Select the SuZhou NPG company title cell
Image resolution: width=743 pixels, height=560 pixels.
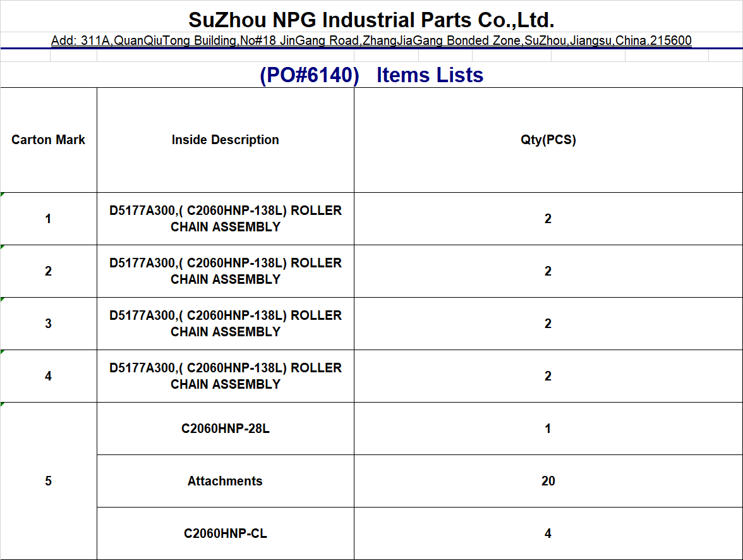(371, 20)
